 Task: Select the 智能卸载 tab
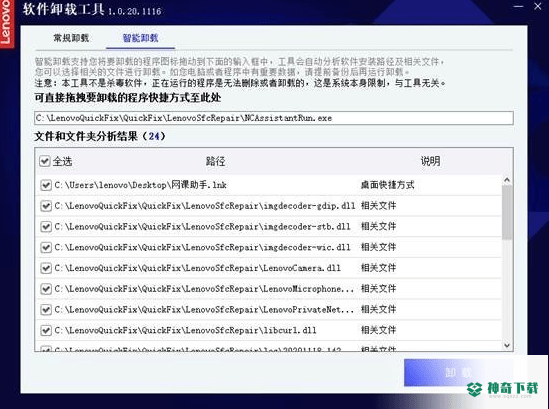pyautogui.click(x=140, y=38)
